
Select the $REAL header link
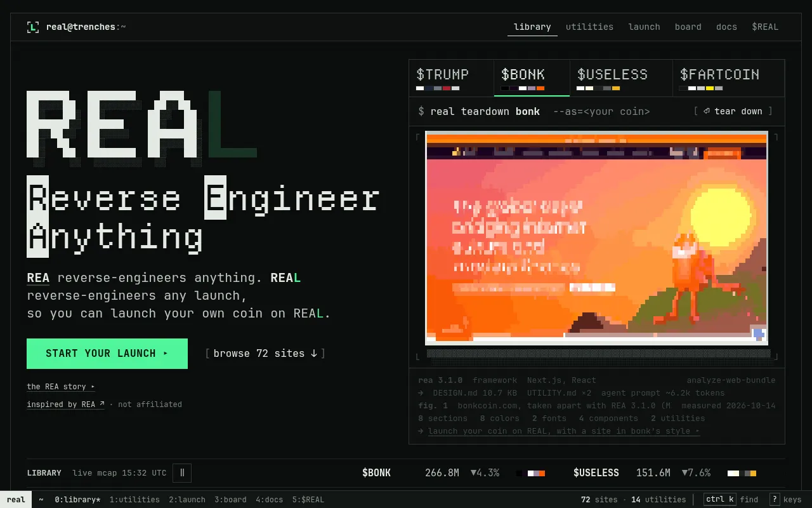click(x=765, y=27)
